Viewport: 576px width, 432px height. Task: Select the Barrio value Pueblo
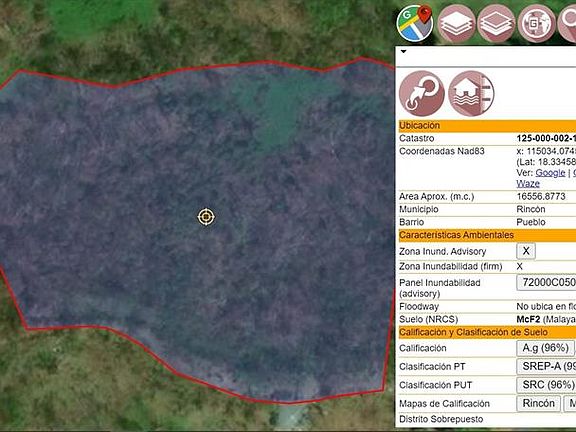click(531, 222)
